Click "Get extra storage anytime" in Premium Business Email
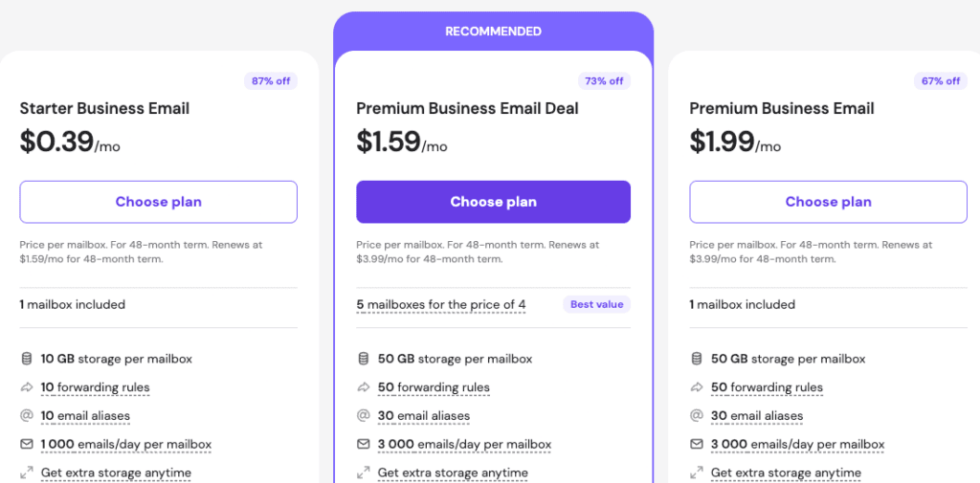 click(786, 472)
